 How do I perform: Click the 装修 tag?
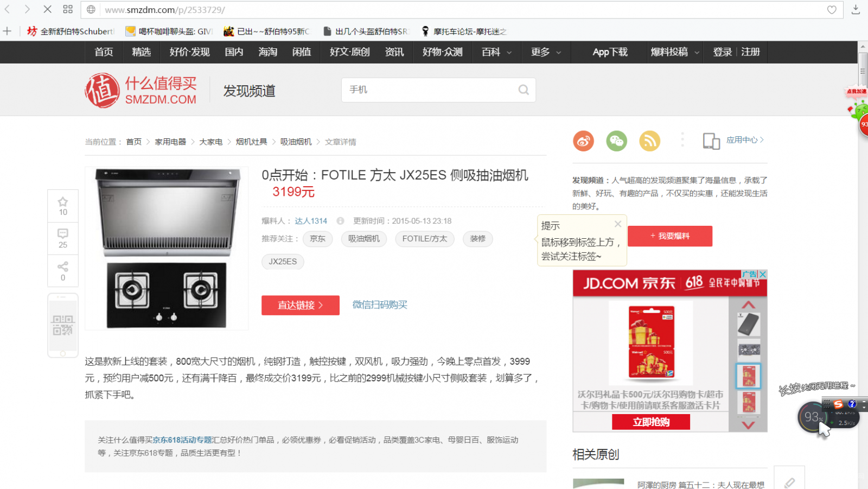tap(478, 239)
